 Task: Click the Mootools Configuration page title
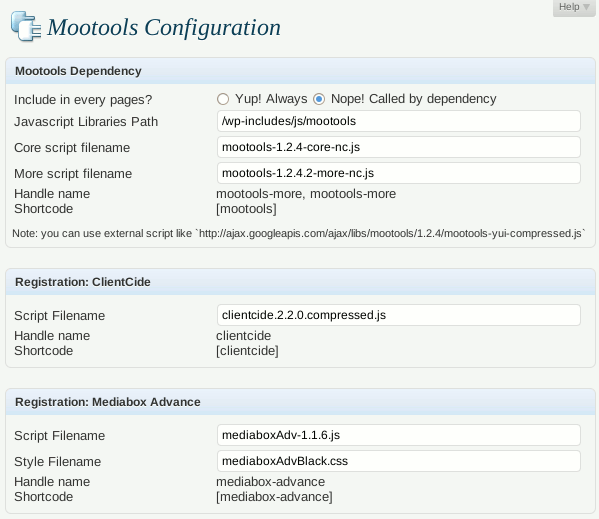tap(164, 27)
